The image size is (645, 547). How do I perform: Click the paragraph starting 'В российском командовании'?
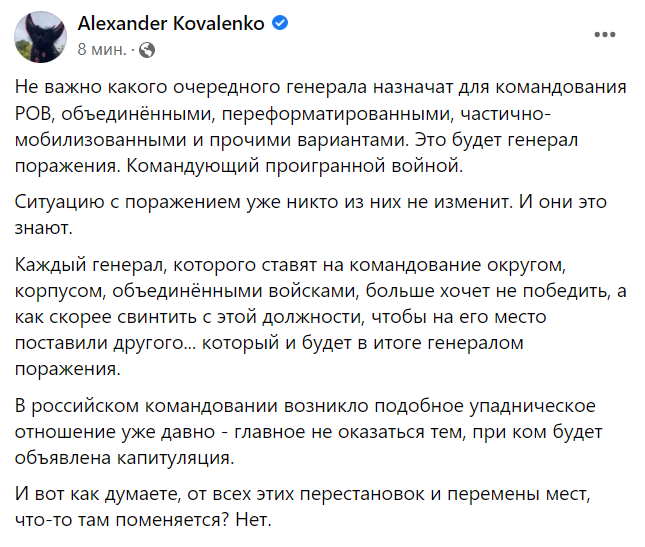tap(309, 431)
